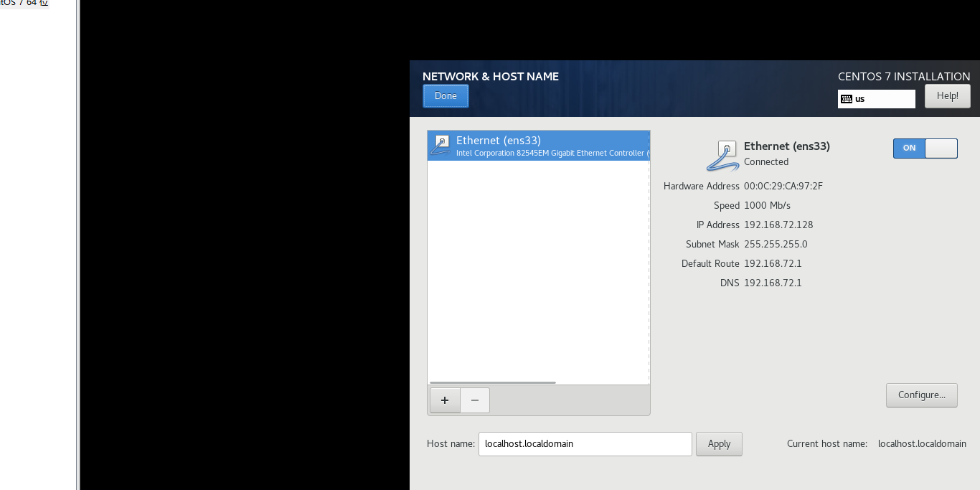Click the subnet mask 255.255.255.0
980x490 pixels.
(776, 244)
